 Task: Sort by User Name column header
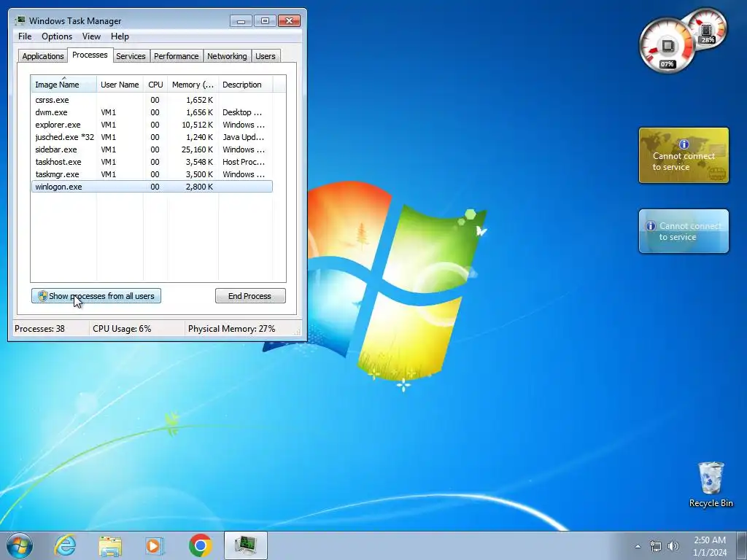click(120, 85)
